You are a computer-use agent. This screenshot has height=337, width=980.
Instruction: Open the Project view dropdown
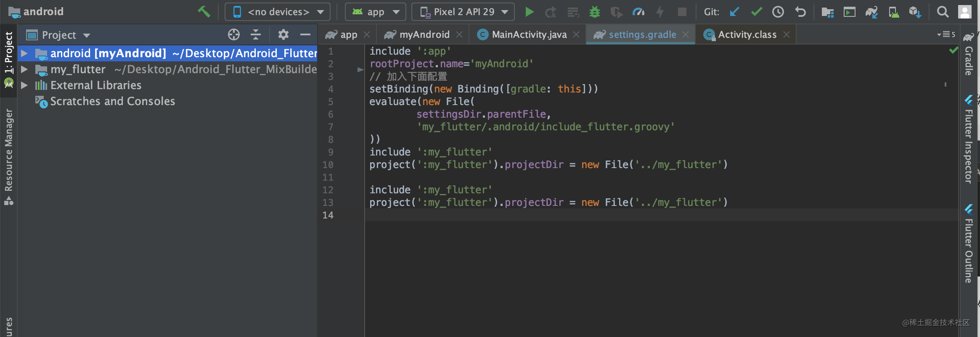point(58,35)
